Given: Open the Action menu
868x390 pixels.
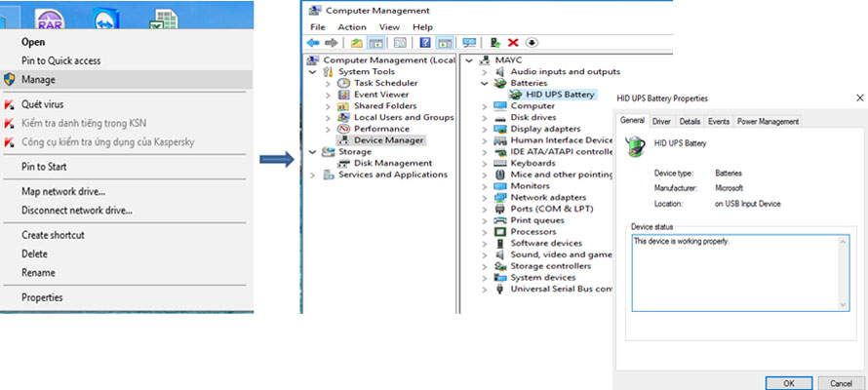Looking at the screenshot, I should point(352,26).
